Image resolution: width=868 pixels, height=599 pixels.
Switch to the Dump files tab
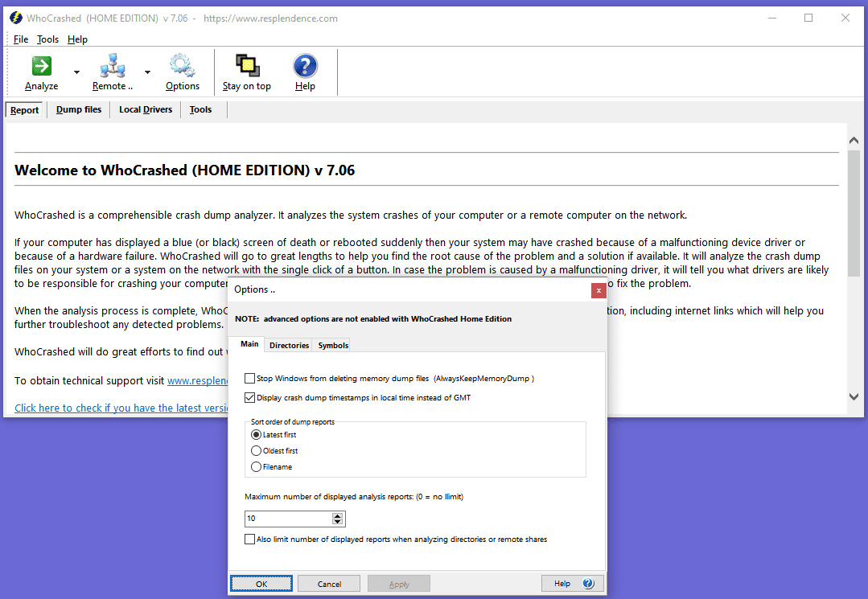(79, 109)
